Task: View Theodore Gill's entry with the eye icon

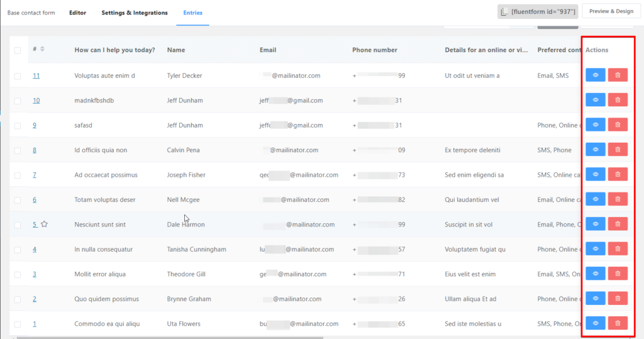Action: pos(595,274)
